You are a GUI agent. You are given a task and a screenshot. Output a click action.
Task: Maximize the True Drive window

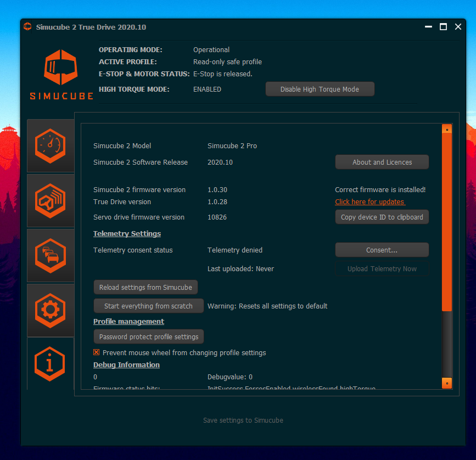pyautogui.click(x=443, y=27)
